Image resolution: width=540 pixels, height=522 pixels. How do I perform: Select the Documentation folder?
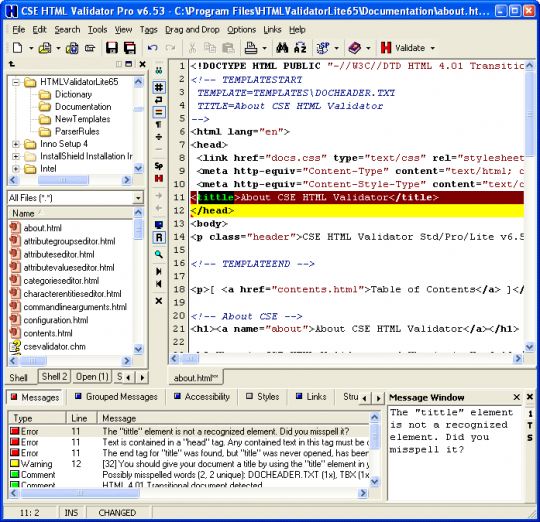[x=83, y=107]
